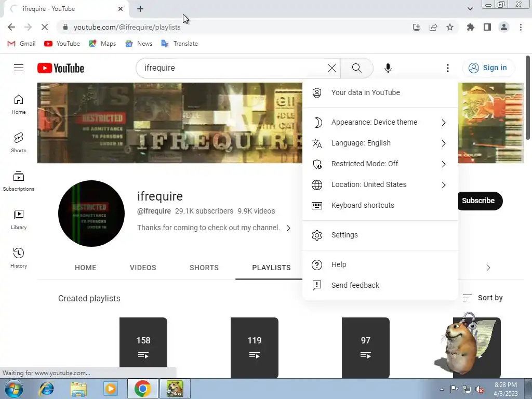Open Keyboard shortcuts
This screenshot has width=532, height=399.
tap(380, 205)
